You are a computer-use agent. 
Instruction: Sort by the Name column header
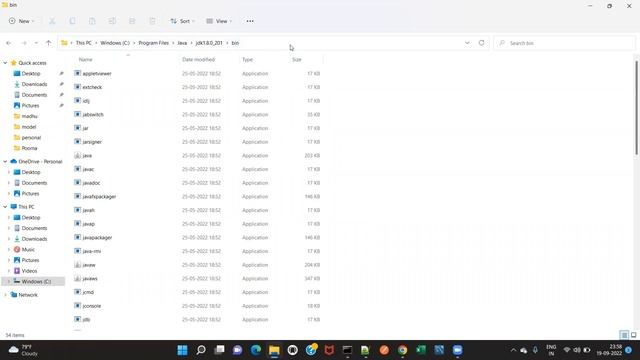click(85, 60)
